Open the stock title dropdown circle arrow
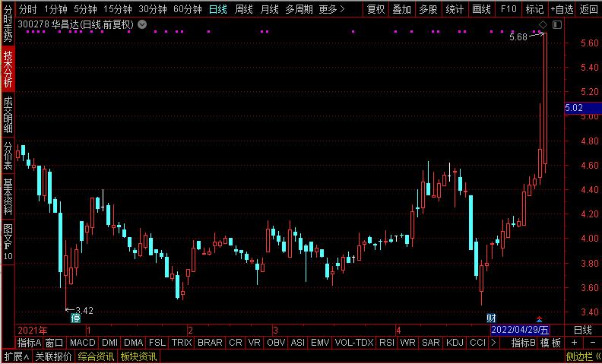Image resolution: width=602 pixels, height=364 pixels. tap(142, 25)
